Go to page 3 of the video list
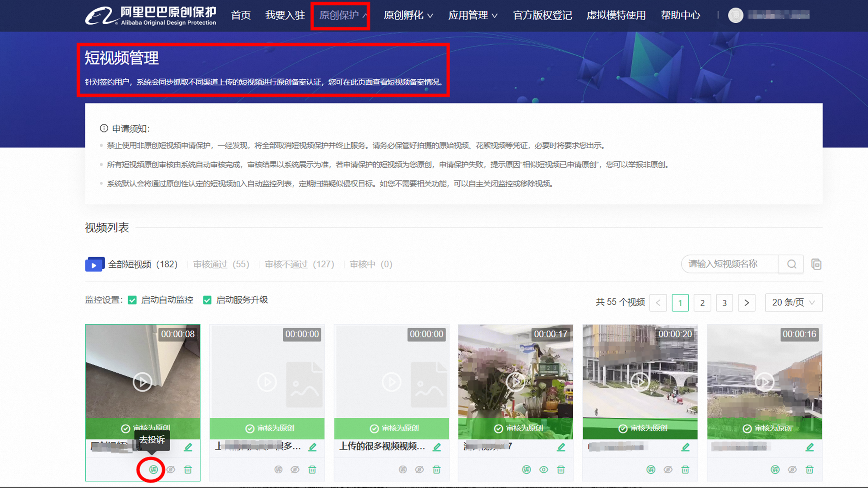This screenshot has height=488, width=868. 724,303
